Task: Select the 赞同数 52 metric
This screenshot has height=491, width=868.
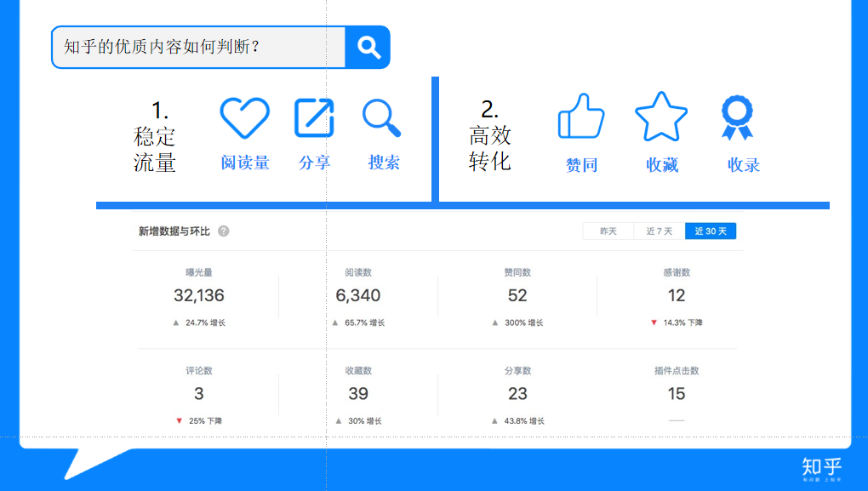Action: click(517, 295)
